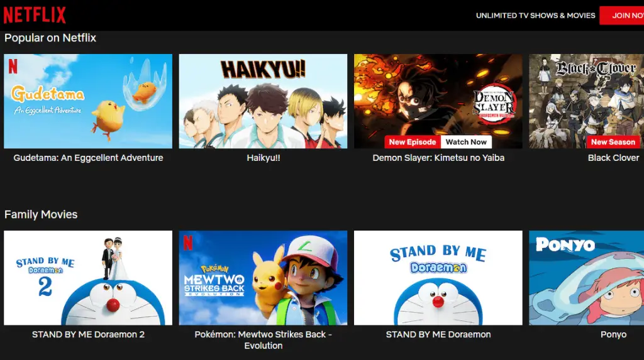
Task: Click the UNLIMITED TV SHOWS & MOVIES text
Action: click(535, 16)
